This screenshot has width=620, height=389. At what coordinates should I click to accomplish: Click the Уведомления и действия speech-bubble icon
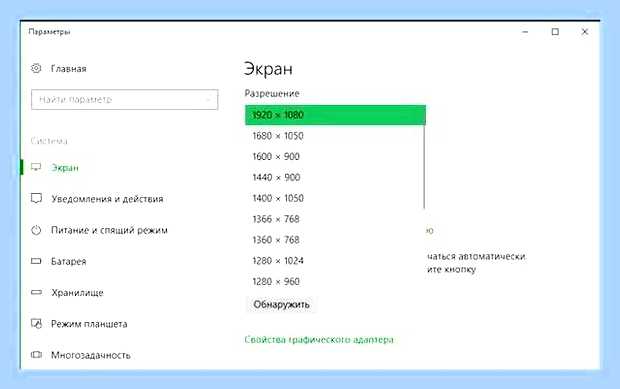pos(36,198)
